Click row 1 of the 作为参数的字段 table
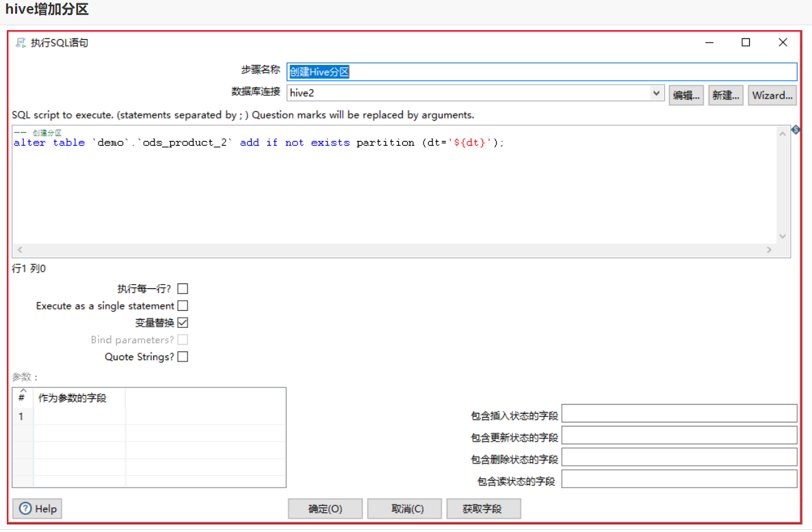This screenshot has width=812, height=532. point(79,416)
